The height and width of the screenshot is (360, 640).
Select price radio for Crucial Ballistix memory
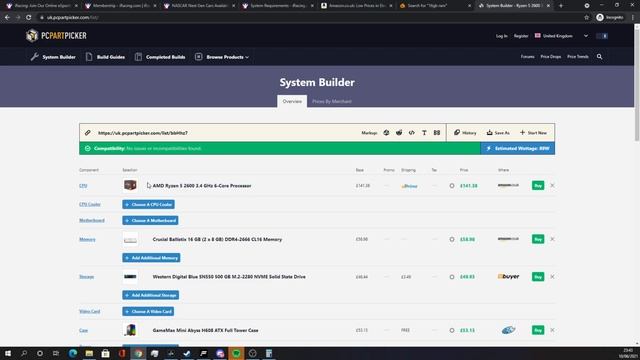coord(452,239)
